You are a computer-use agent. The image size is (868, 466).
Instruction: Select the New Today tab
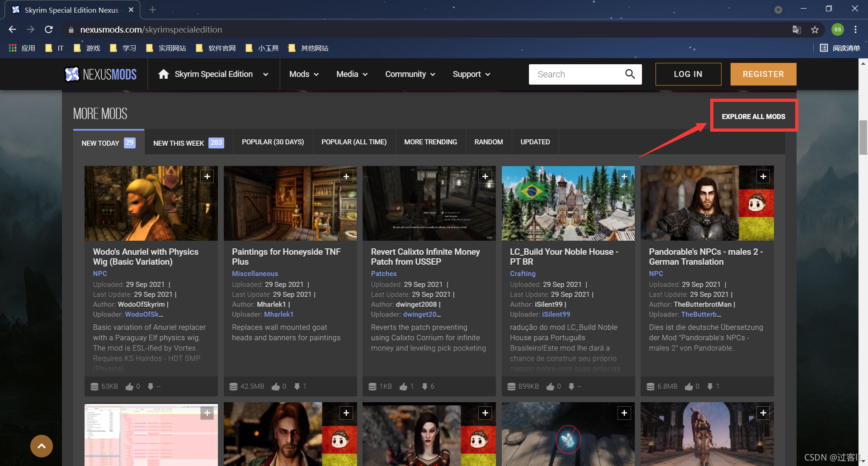[x=108, y=143]
